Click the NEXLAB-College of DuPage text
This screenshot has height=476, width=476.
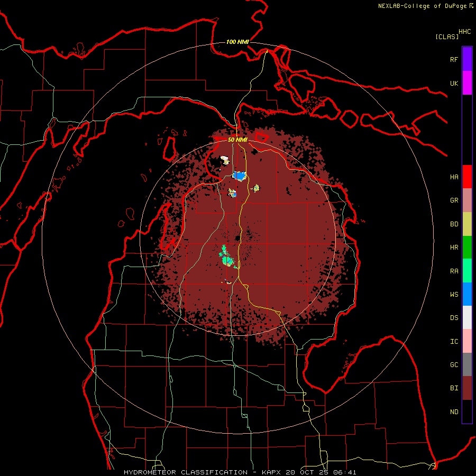point(422,6)
